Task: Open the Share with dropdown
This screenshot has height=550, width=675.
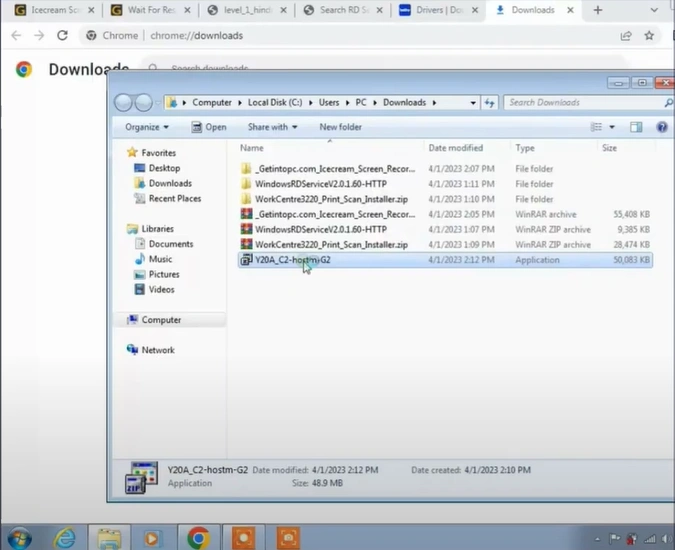Action: [272, 127]
